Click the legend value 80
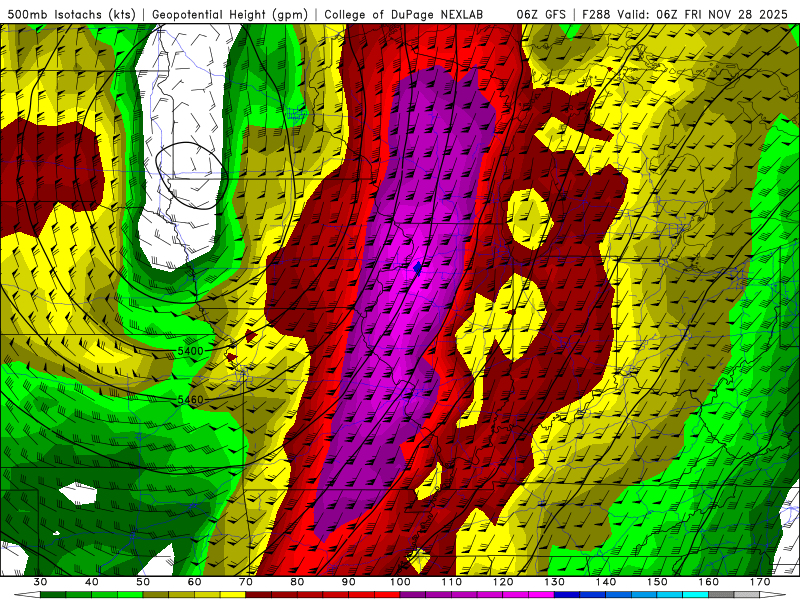Screen dimensions: 800x600 pyautogui.click(x=297, y=582)
